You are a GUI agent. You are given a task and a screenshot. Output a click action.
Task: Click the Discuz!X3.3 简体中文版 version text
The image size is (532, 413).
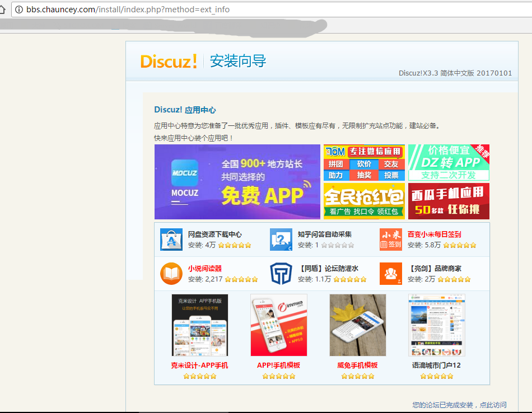pos(455,73)
